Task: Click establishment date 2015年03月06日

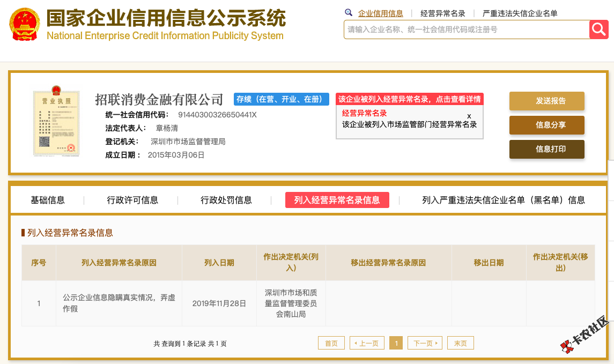Action: point(176,155)
